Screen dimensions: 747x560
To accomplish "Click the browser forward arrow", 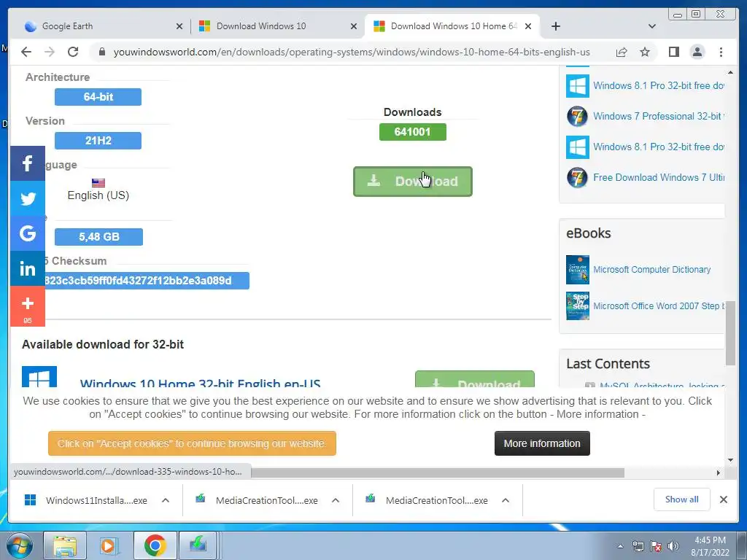I will coord(50,52).
